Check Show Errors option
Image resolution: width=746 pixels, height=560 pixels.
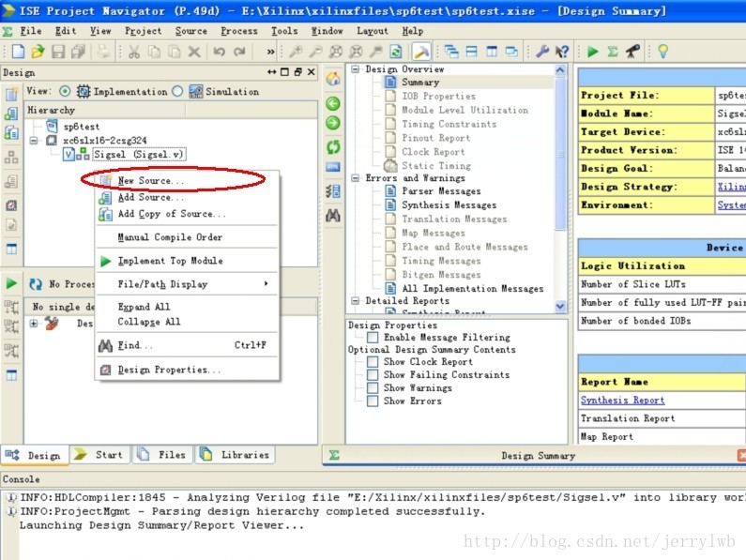[373, 401]
